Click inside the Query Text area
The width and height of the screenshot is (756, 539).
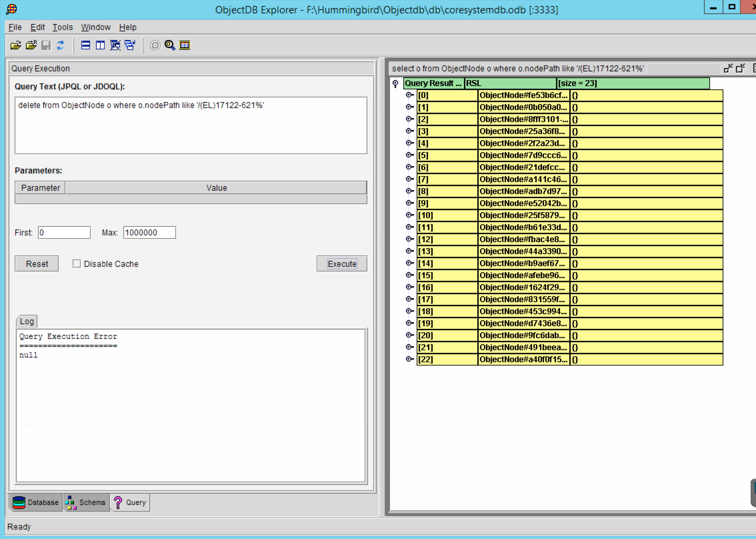[191, 125]
